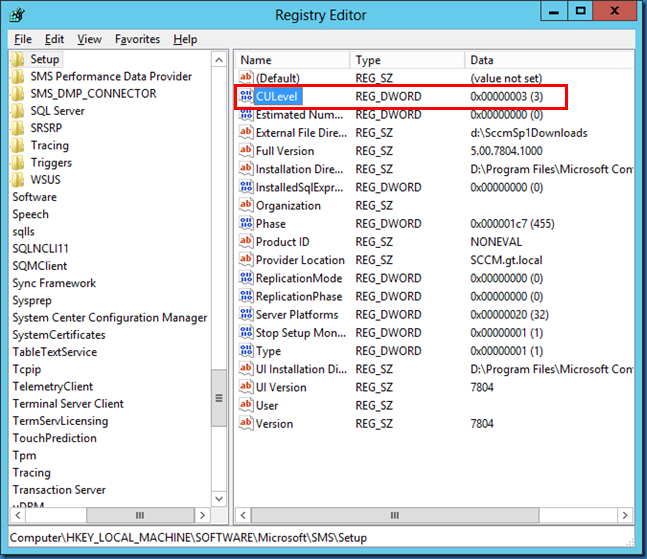Click the SMS_DMP_CONNECTOR folder icon

click(x=18, y=94)
